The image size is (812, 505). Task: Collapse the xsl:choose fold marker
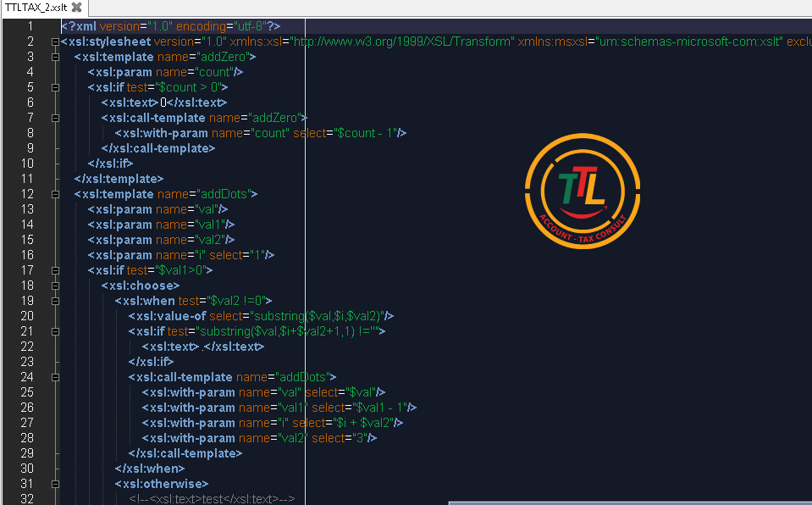(55, 286)
